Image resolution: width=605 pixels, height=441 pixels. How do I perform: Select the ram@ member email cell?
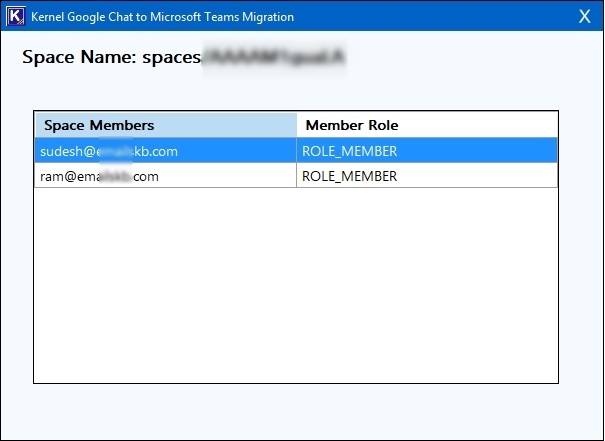point(166,176)
